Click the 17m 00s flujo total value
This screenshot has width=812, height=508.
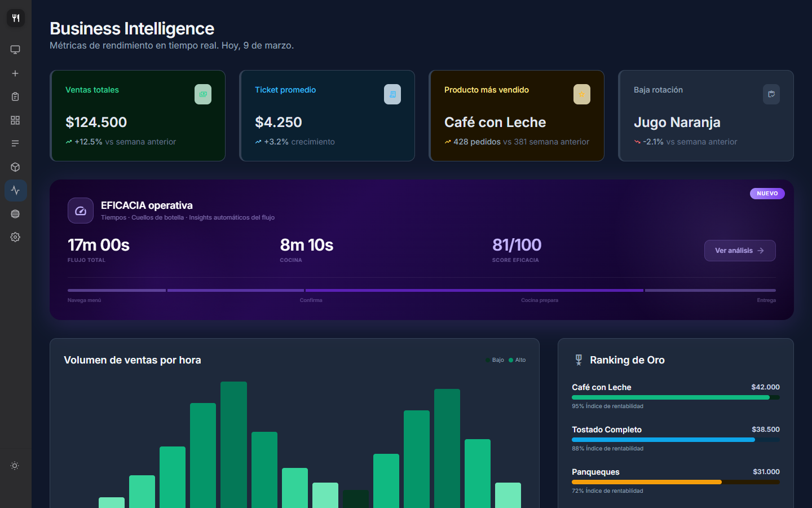point(99,245)
